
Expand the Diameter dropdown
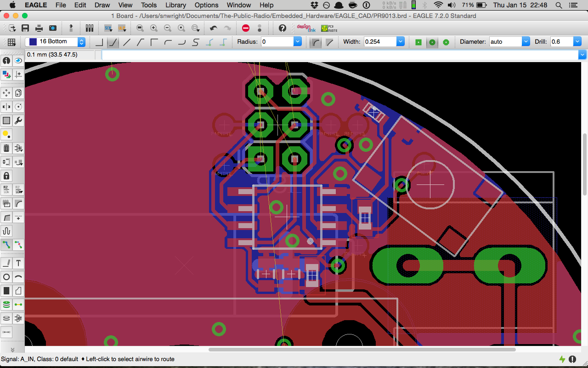[x=526, y=42]
